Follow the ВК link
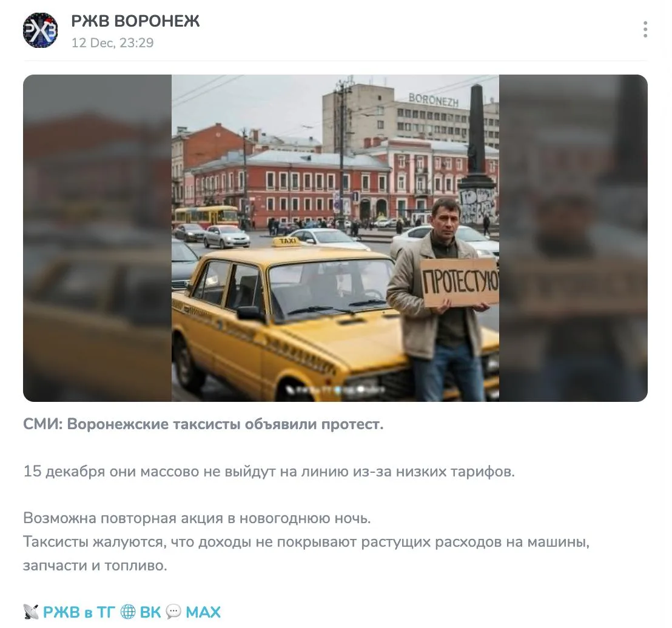Image resolution: width=672 pixels, height=628 pixels. (150, 612)
